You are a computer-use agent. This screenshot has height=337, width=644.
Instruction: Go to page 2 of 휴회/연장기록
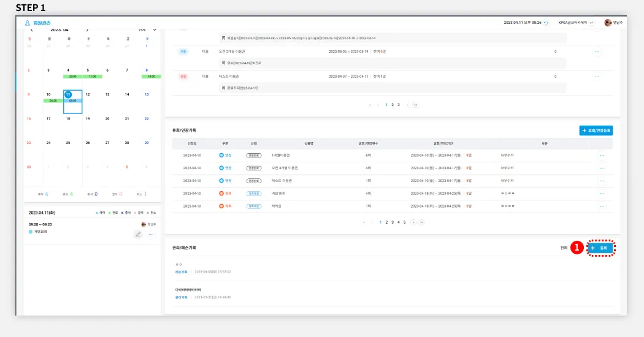click(386, 222)
